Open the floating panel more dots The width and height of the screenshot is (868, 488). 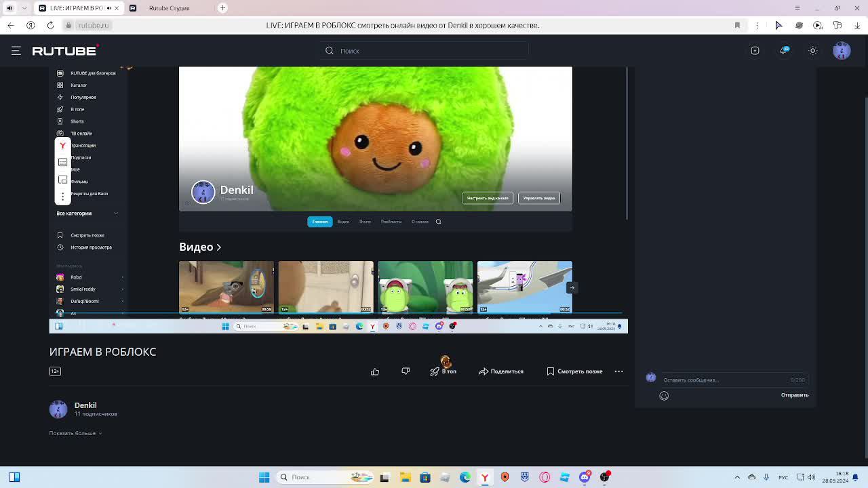62,196
